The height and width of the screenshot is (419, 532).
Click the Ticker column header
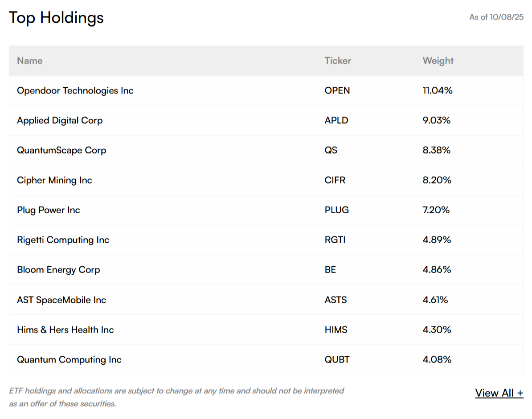pyautogui.click(x=338, y=61)
